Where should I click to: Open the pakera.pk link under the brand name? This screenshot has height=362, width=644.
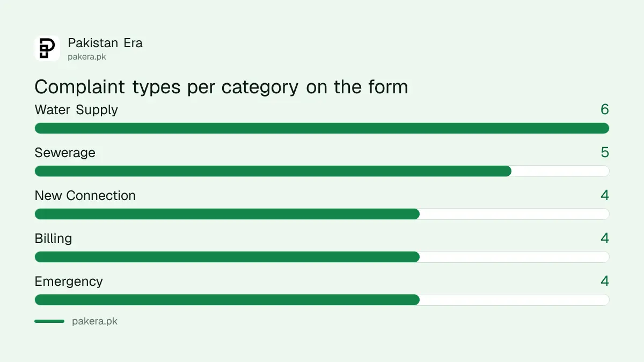(x=87, y=57)
